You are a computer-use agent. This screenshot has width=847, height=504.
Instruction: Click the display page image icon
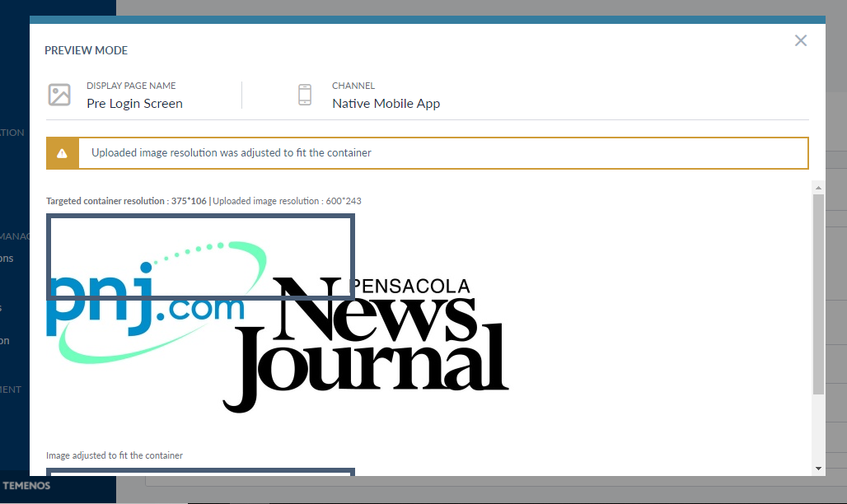coord(59,95)
